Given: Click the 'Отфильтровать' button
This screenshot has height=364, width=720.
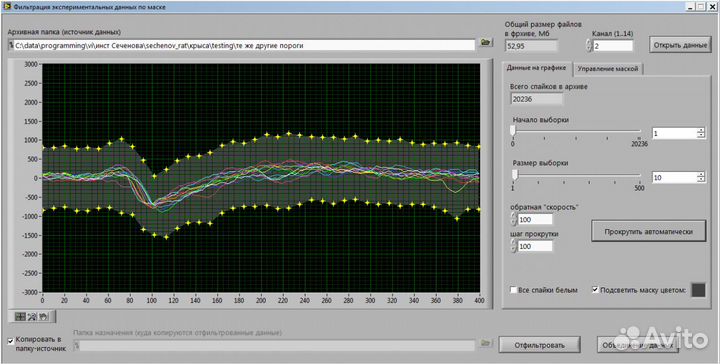Looking at the screenshot, I should click(x=539, y=345).
